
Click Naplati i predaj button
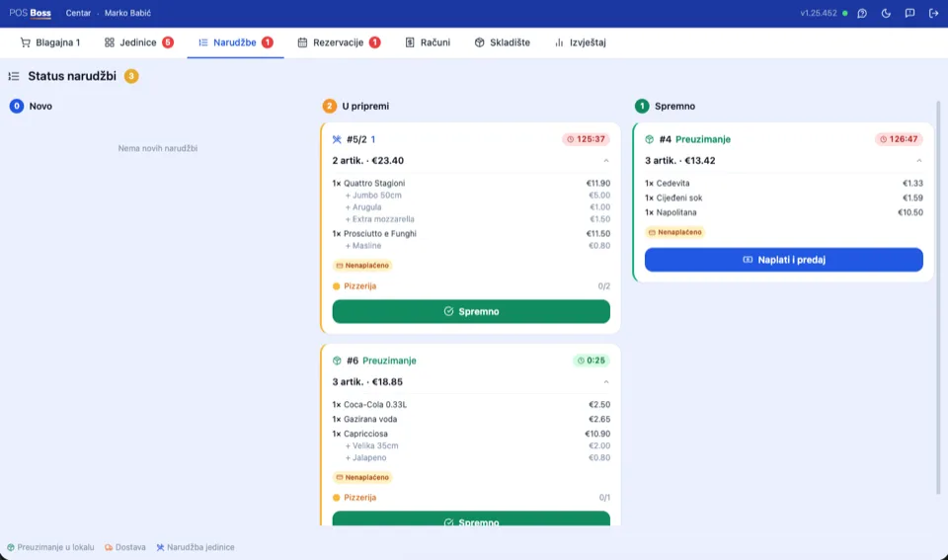click(x=783, y=260)
